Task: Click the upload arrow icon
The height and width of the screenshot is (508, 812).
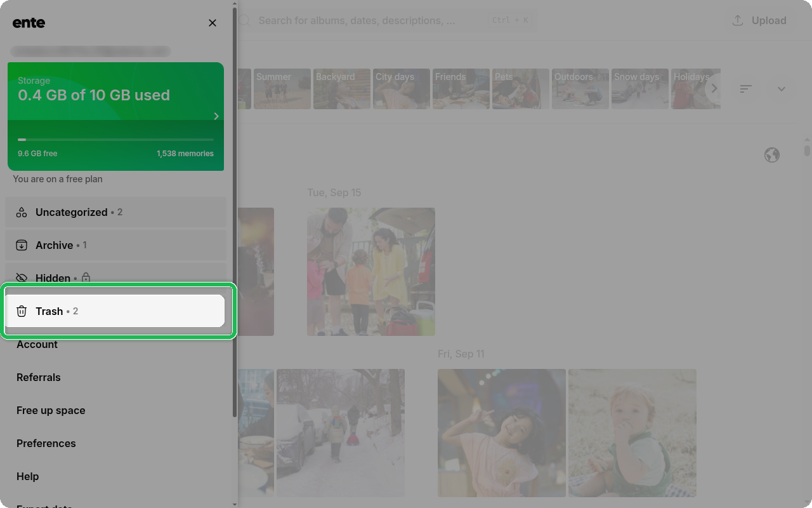Action: 738,20
